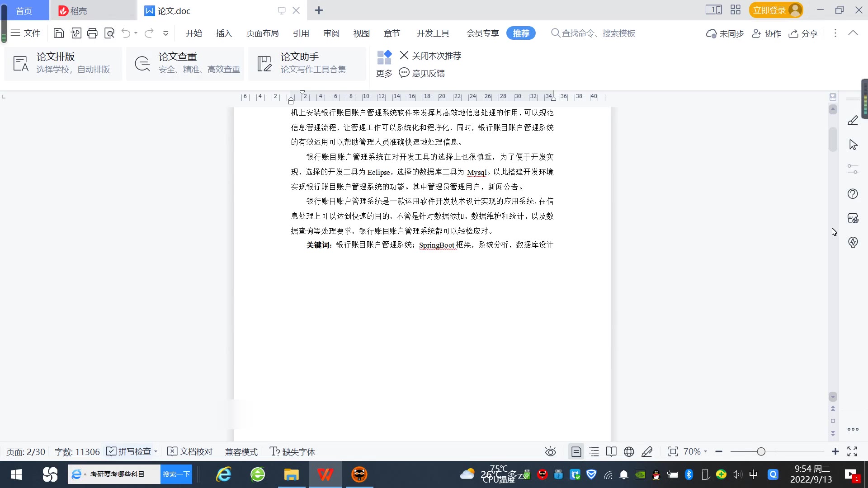
Task: Open the 插入 Insert tab
Action: pos(224,33)
